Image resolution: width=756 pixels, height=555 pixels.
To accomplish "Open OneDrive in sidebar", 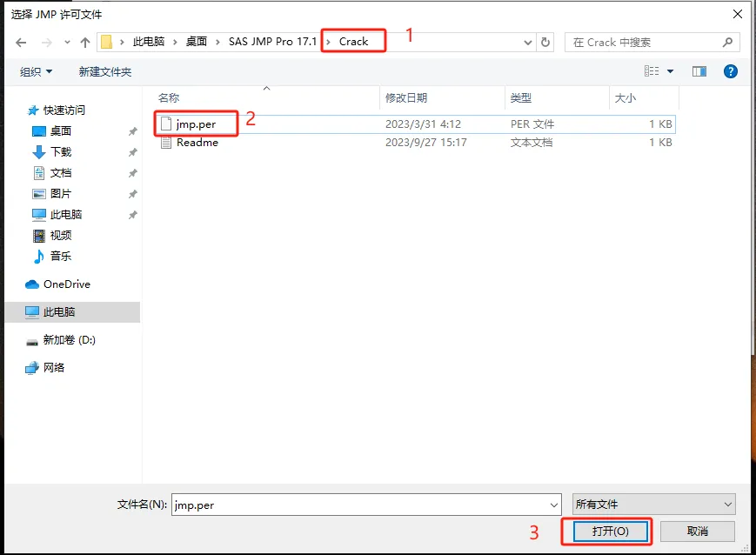I will (x=66, y=284).
